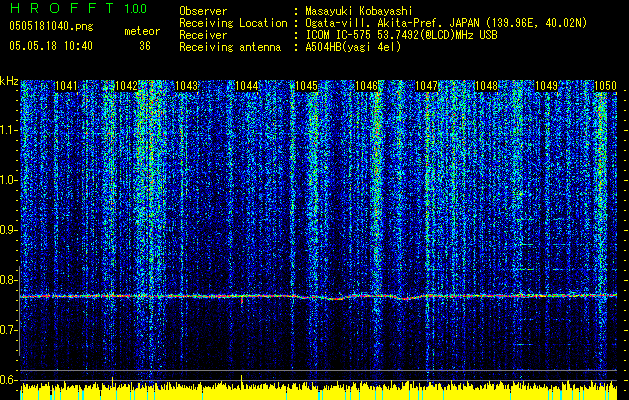Select the 1043 time marker label
This screenshot has width=629, height=400.
pos(187,86)
